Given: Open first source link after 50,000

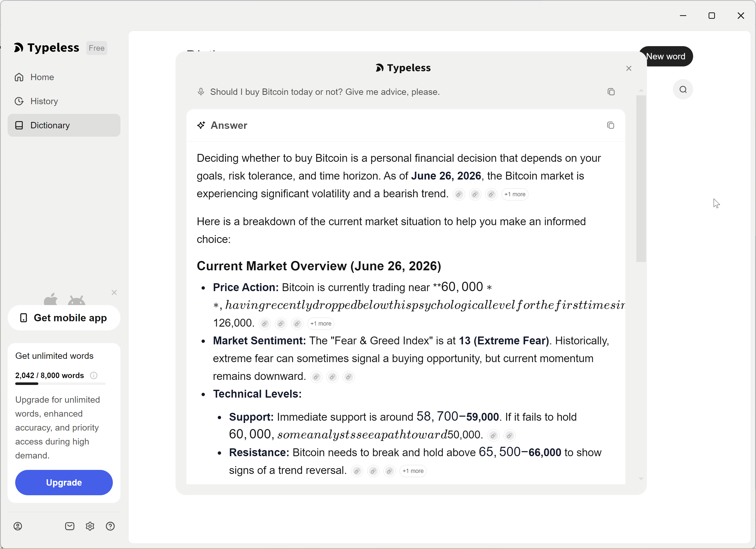Looking at the screenshot, I should pos(493,436).
